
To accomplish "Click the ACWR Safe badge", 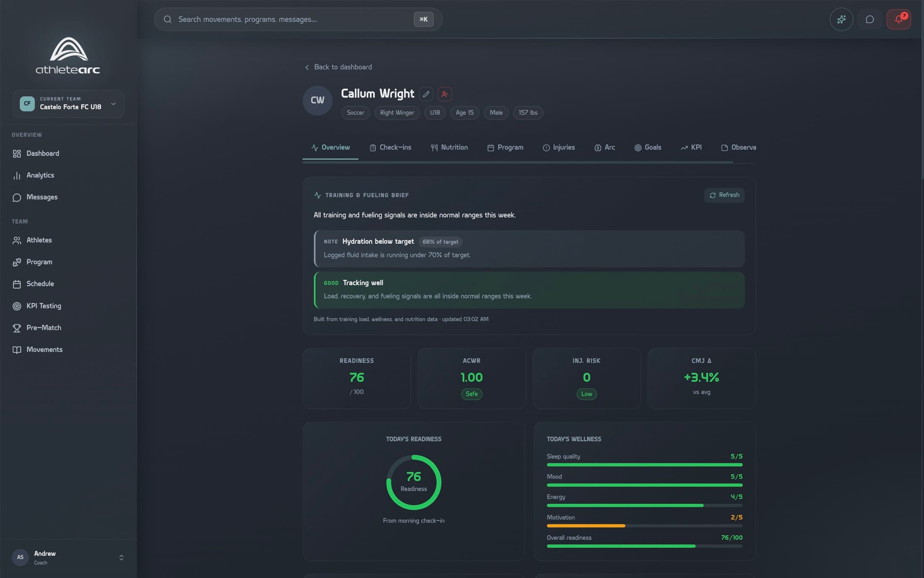I will (471, 394).
